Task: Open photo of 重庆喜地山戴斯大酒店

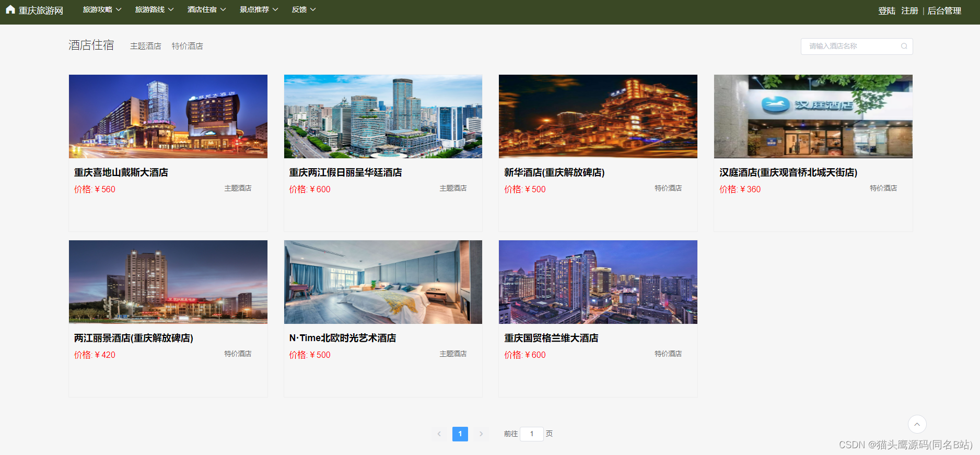Action: click(x=168, y=116)
